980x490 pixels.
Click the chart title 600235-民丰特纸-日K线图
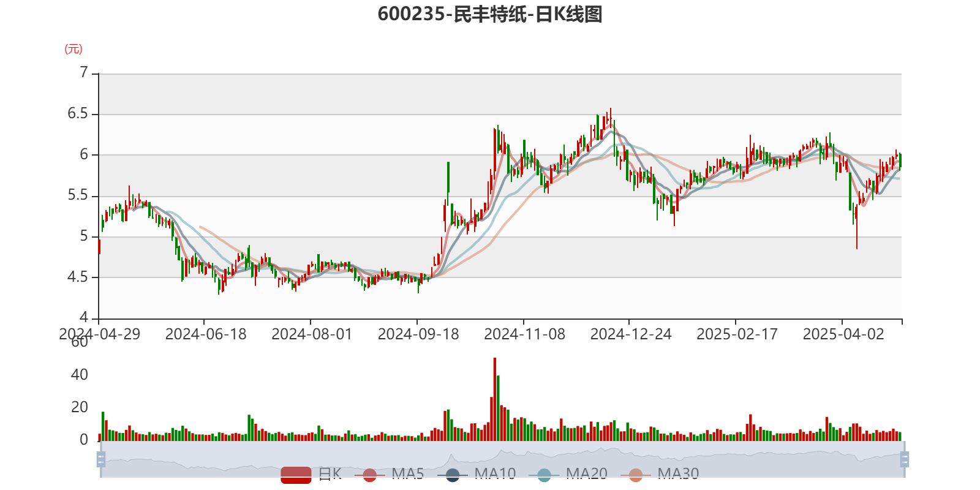(490, 14)
